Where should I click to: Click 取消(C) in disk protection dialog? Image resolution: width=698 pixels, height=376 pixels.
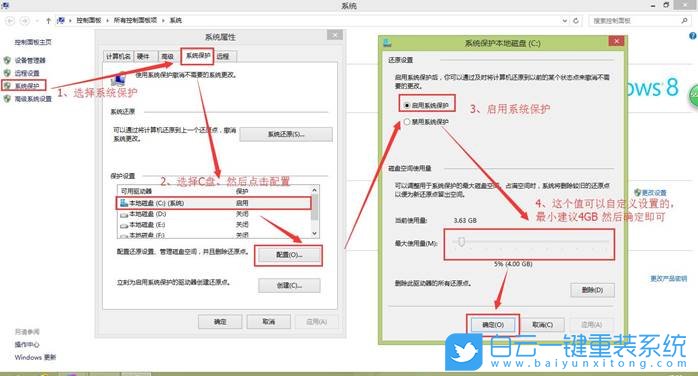point(543,325)
